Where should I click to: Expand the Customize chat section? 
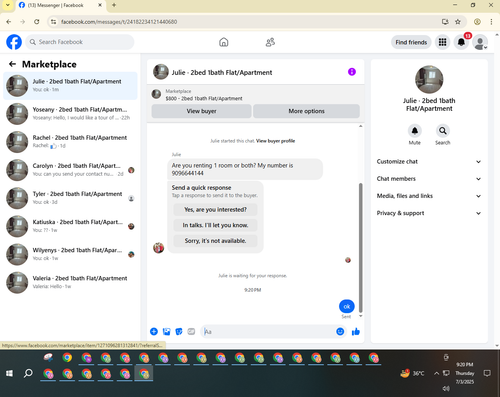tap(429, 162)
